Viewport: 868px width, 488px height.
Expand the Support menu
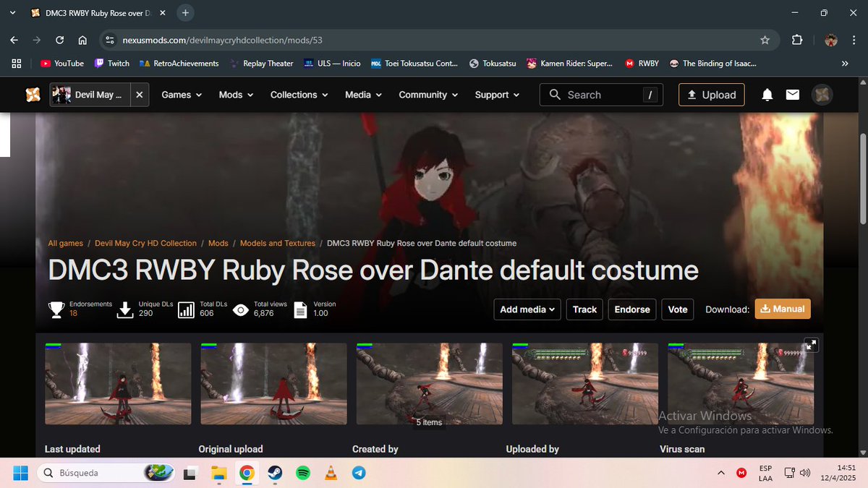(498, 95)
